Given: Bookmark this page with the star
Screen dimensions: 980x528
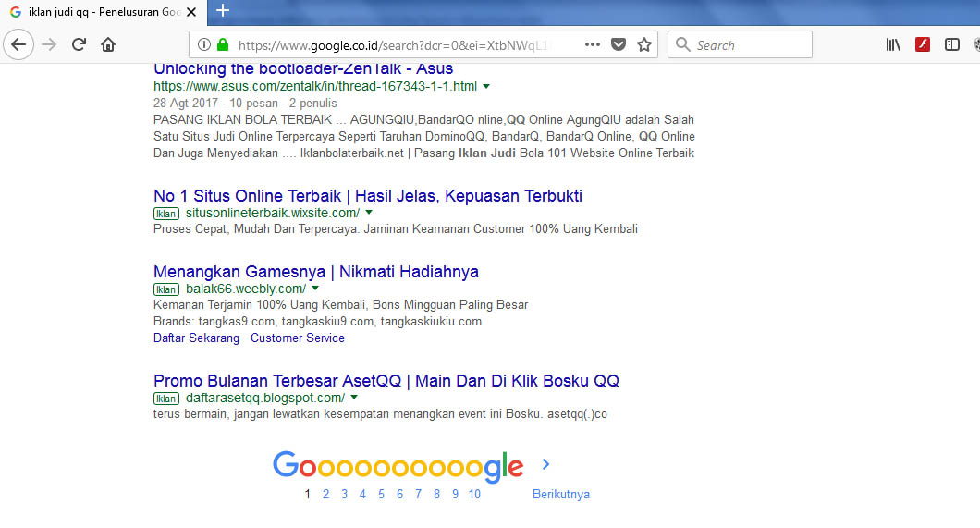Looking at the screenshot, I should pyautogui.click(x=644, y=44).
